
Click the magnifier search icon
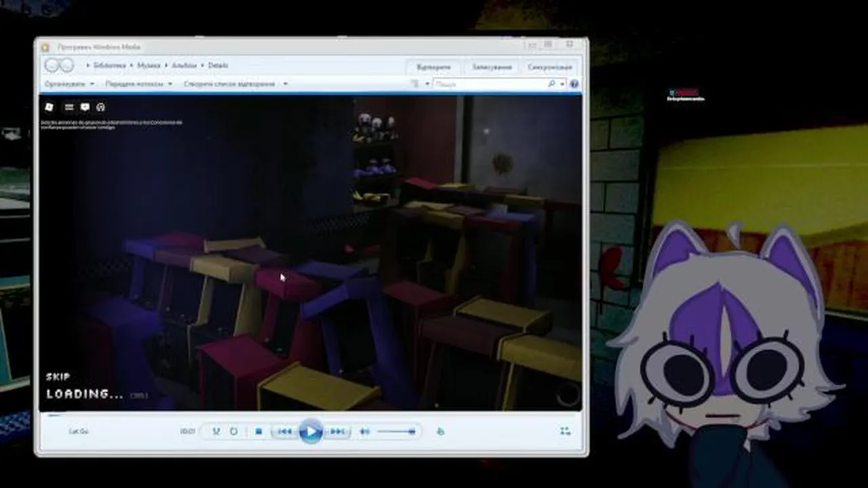tap(552, 84)
